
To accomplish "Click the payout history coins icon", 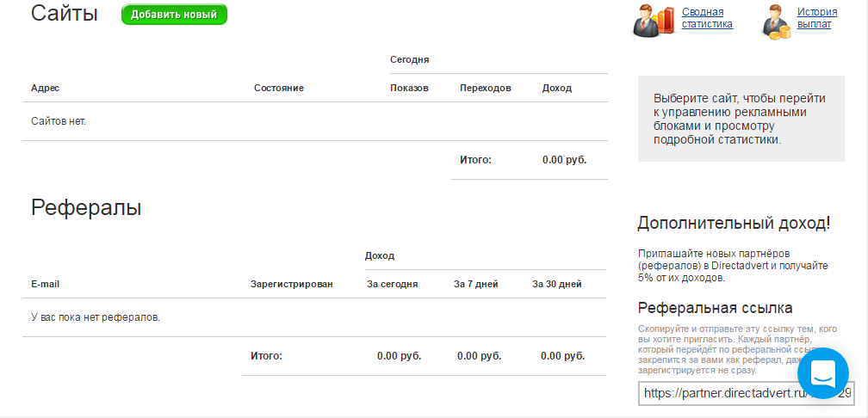I will pyautogui.click(x=776, y=21).
